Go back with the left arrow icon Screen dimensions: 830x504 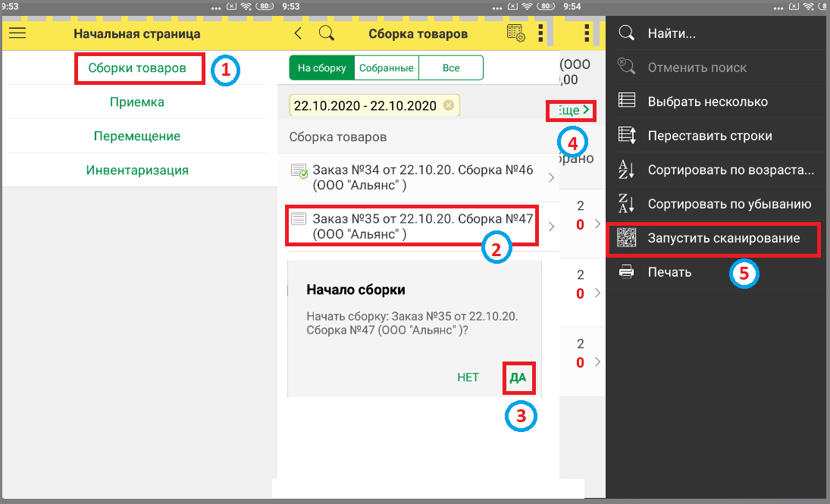pyautogui.click(x=298, y=33)
